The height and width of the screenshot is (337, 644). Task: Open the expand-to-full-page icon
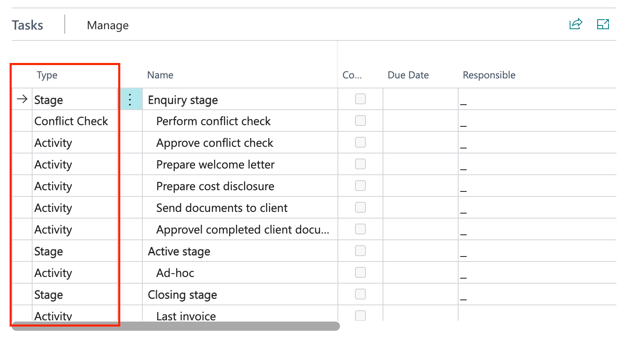tap(603, 24)
